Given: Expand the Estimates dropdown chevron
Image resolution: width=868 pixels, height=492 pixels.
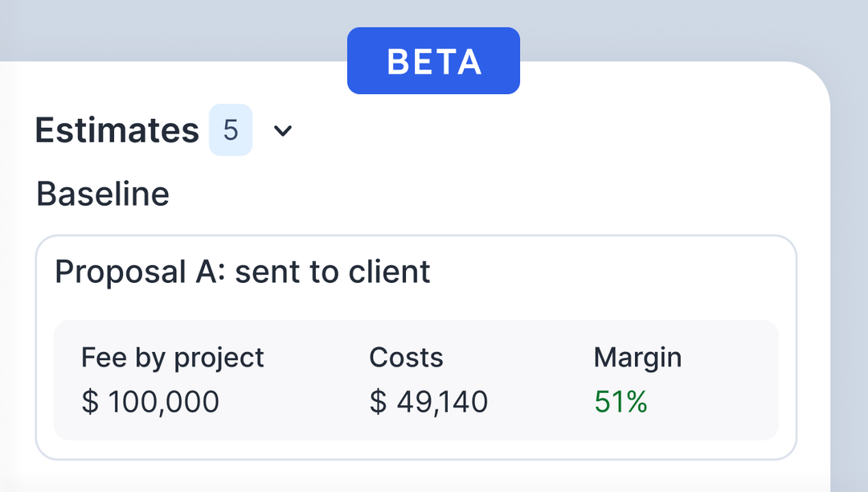Looking at the screenshot, I should 282,131.
